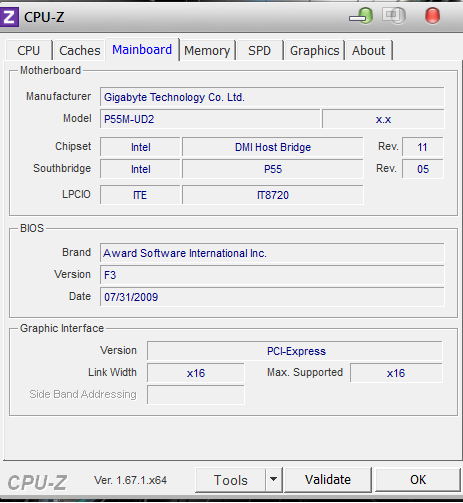
Task: Close CPU-Z with red title button
Action: (432, 16)
